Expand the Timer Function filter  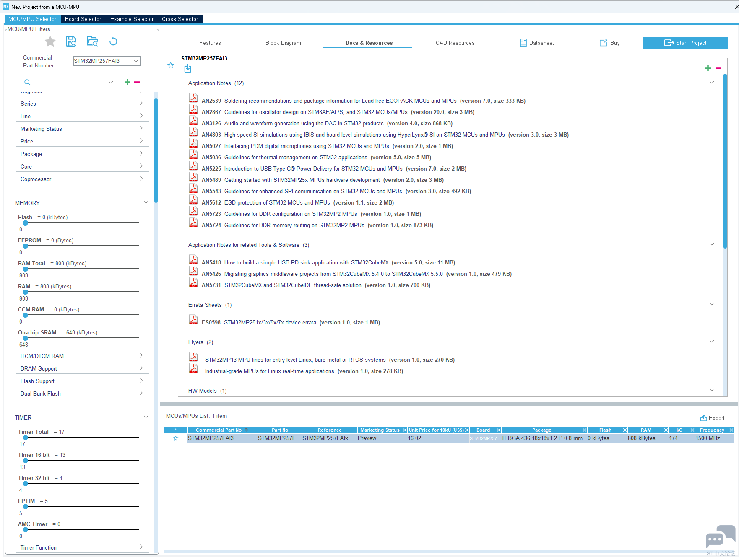tap(82, 547)
